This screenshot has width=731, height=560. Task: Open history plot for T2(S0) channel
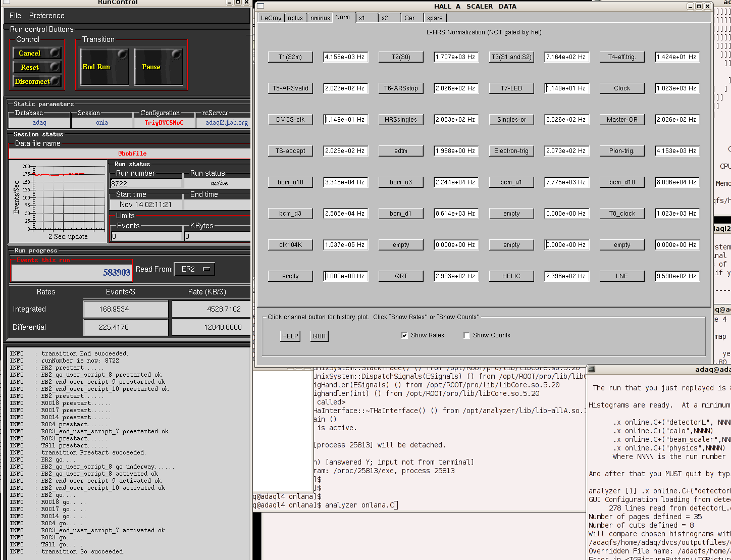401,57
